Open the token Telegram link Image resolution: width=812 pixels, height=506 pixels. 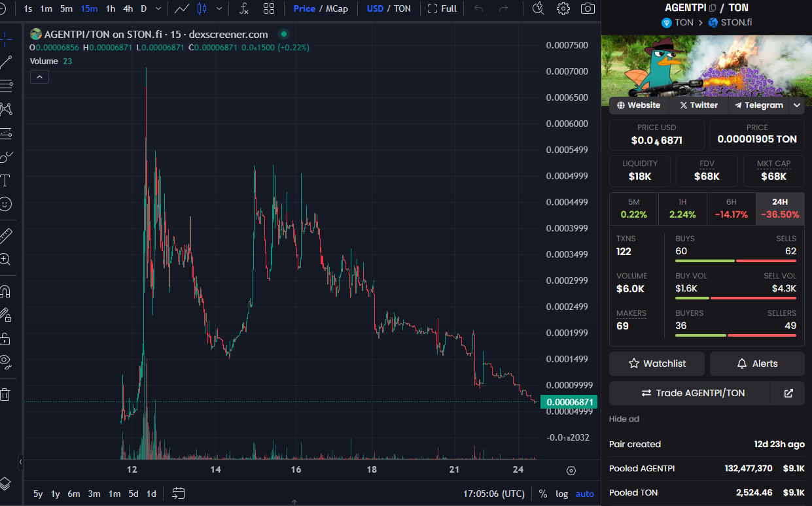[758, 105]
